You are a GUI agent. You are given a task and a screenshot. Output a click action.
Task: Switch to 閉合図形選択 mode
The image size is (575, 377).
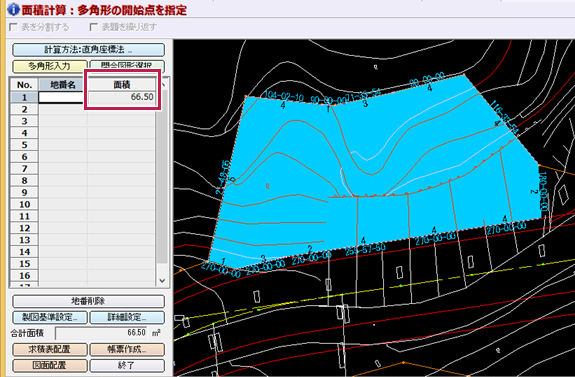pyautogui.click(x=127, y=66)
